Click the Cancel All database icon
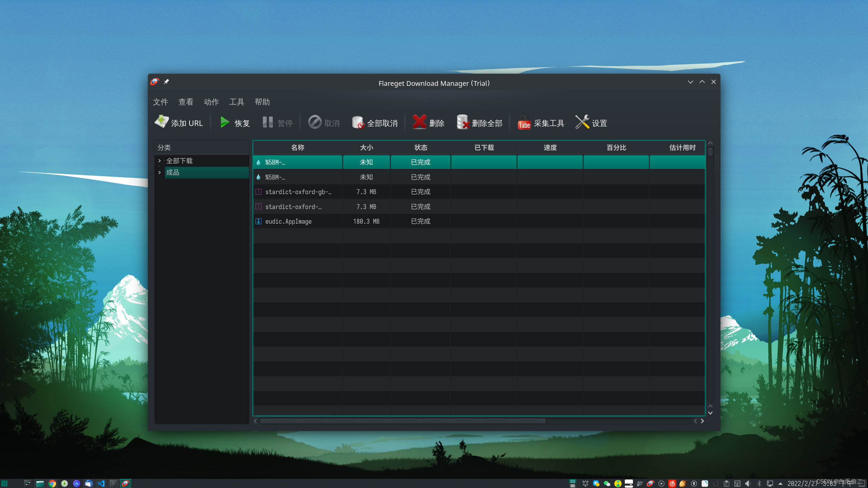Image resolution: width=868 pixels, height=488 pixels. (x=358, y=123)
